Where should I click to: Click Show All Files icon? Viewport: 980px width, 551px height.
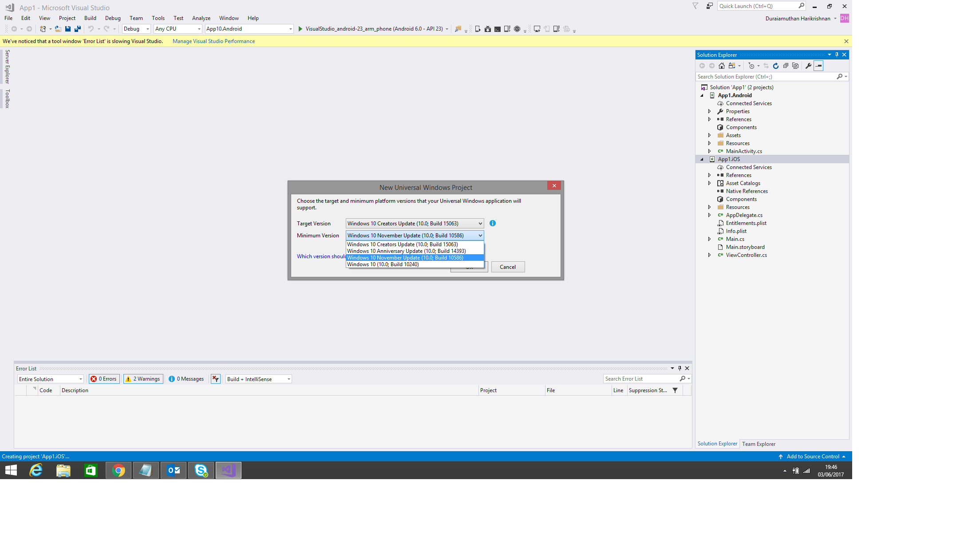coord(795,66)
